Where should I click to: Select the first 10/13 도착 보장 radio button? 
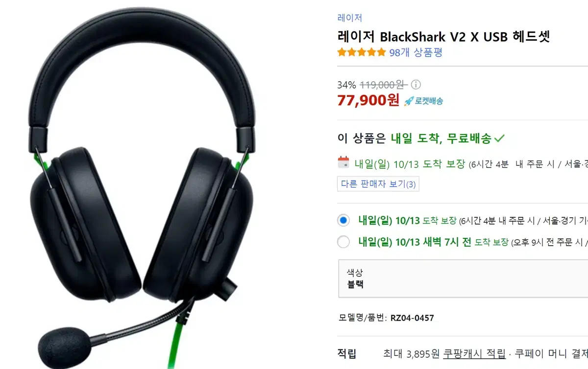tap(343, 220)
